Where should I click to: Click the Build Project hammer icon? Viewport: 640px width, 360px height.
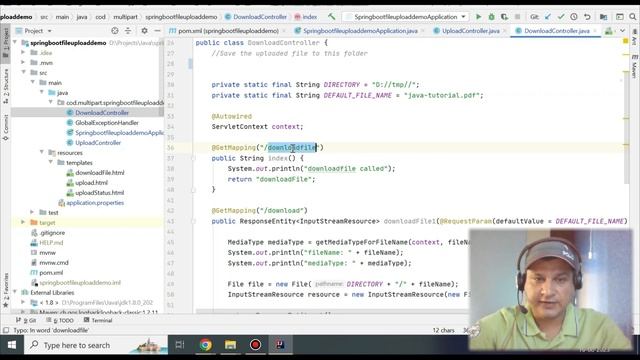pyautogui.click(x=331, y=17)
